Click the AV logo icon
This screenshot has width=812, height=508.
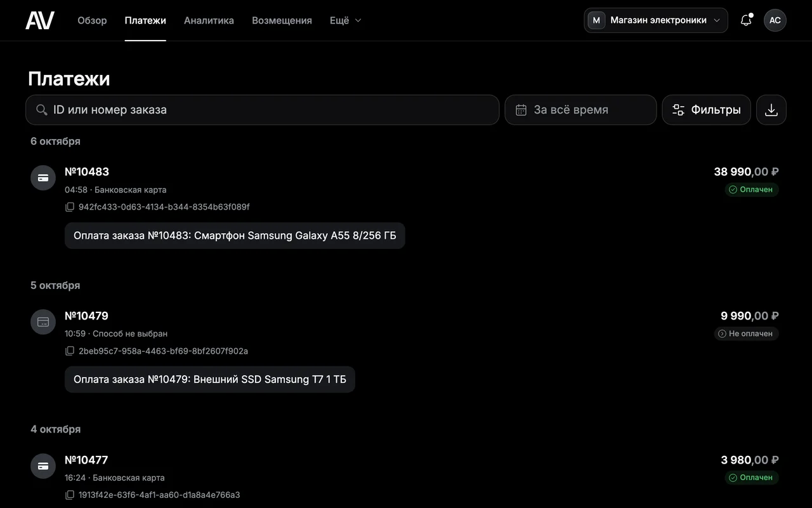tap(40, 20)
